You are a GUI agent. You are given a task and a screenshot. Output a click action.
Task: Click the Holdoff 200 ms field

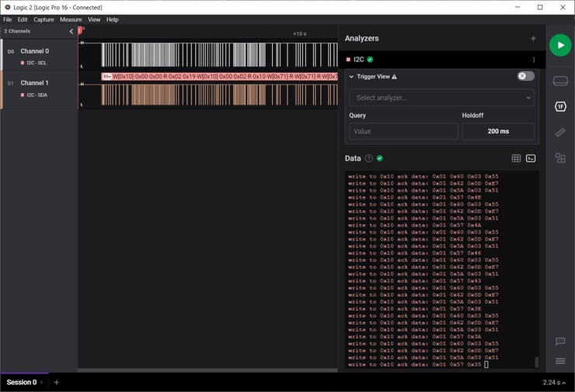coord(498,131)
